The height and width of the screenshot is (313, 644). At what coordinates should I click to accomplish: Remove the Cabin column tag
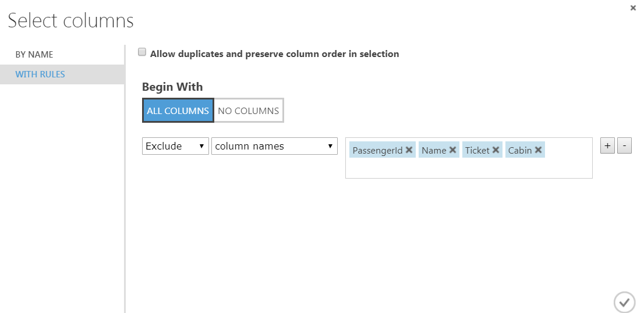[x=539, y=150]
